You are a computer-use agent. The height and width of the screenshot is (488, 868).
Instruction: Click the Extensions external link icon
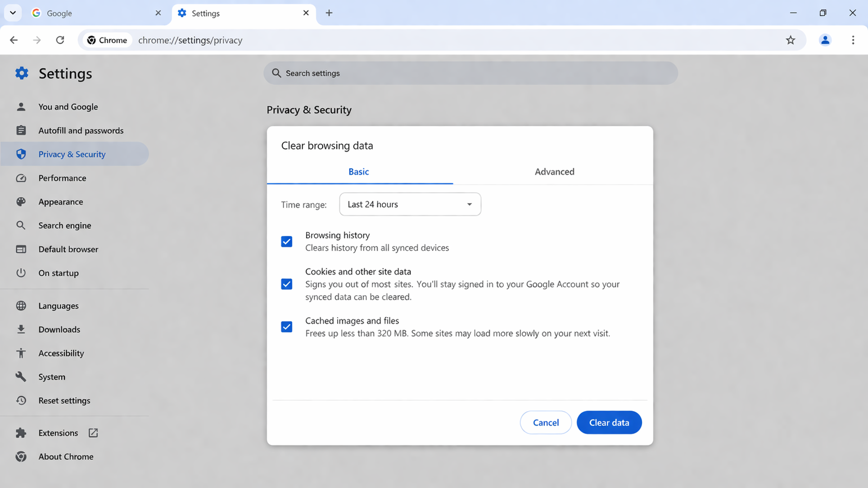point(94,433)
